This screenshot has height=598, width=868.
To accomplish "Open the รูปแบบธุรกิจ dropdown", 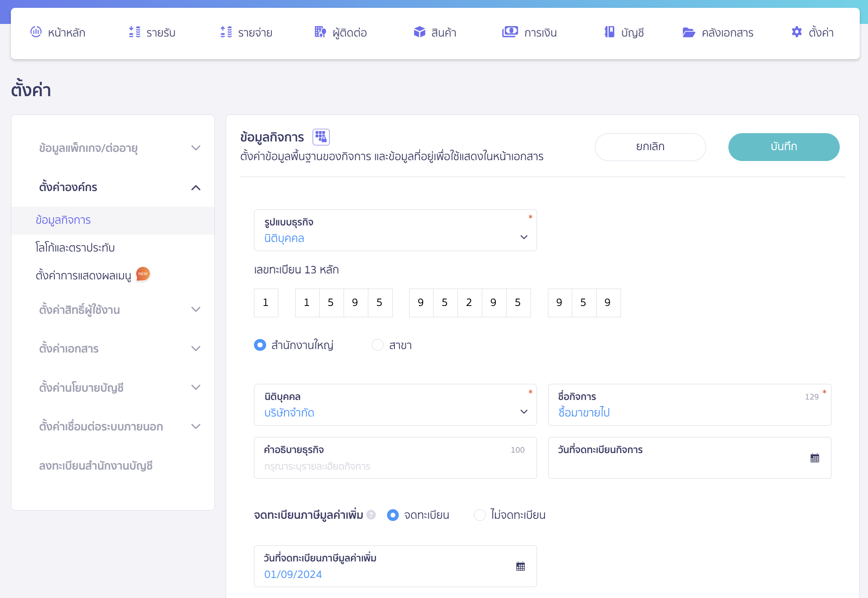I will click(395, 231).
